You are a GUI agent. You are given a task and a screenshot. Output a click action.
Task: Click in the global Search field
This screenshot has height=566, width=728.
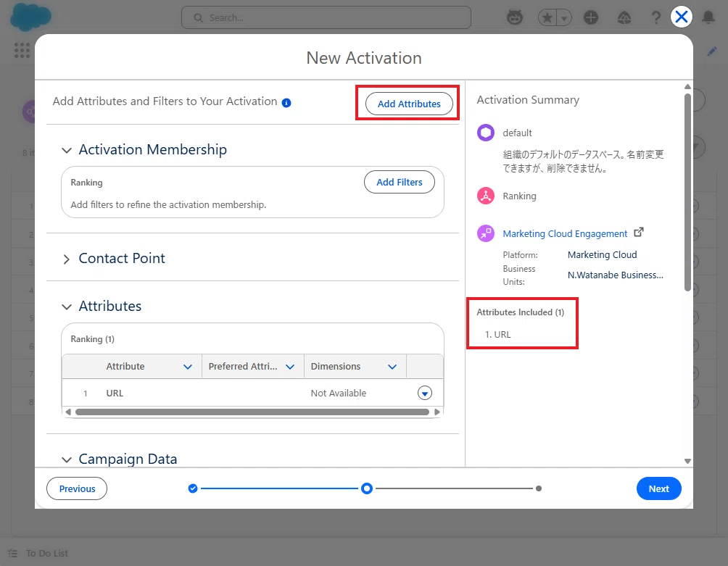(x=326, y=17)
